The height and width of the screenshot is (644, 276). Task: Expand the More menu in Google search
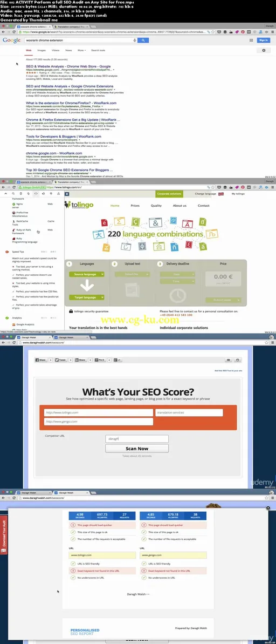(82, 50)
